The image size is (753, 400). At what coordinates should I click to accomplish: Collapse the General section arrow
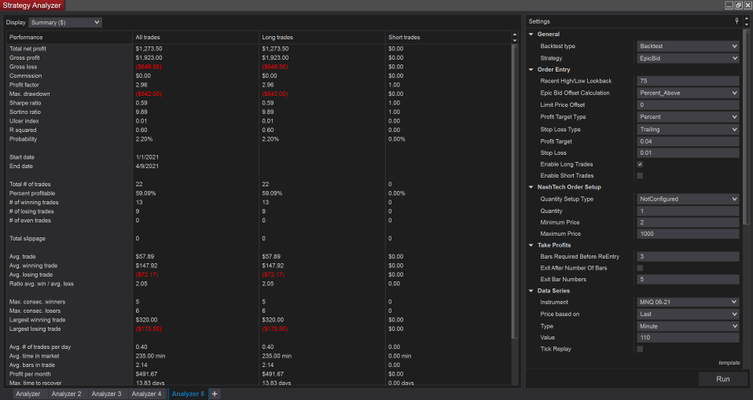click(531, 34)
